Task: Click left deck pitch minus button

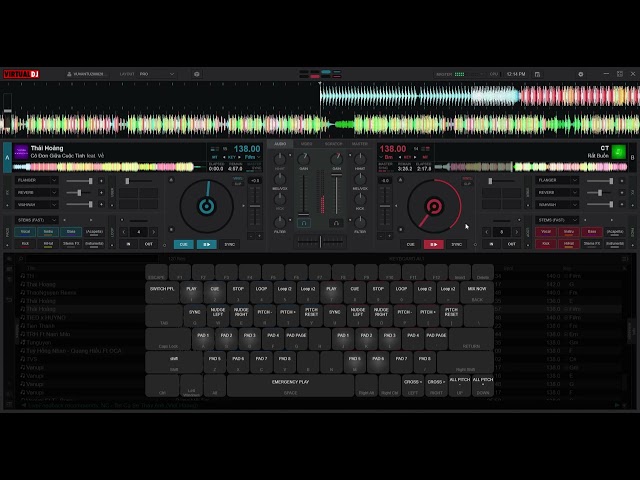Action: (x=251, y=236)
